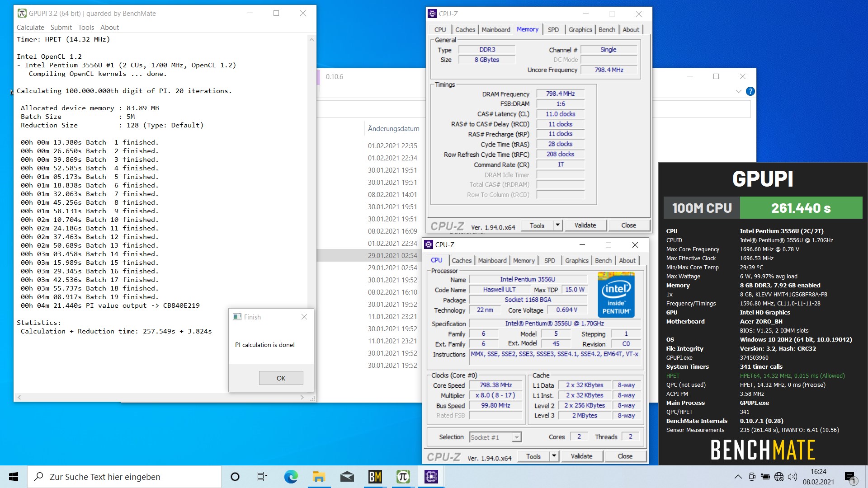Click the 261.440 s result in BenchMate
Viewport: 868px width, 488px height.
(x=801, y=208)
